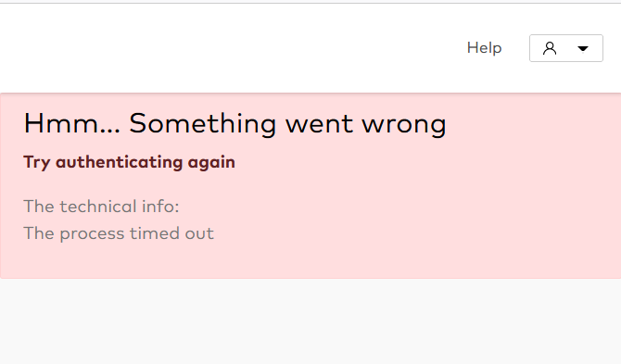Click the word 'went' in the heading
The width and height of the screenshot is (621, 364).
click(x=319, y=125)
